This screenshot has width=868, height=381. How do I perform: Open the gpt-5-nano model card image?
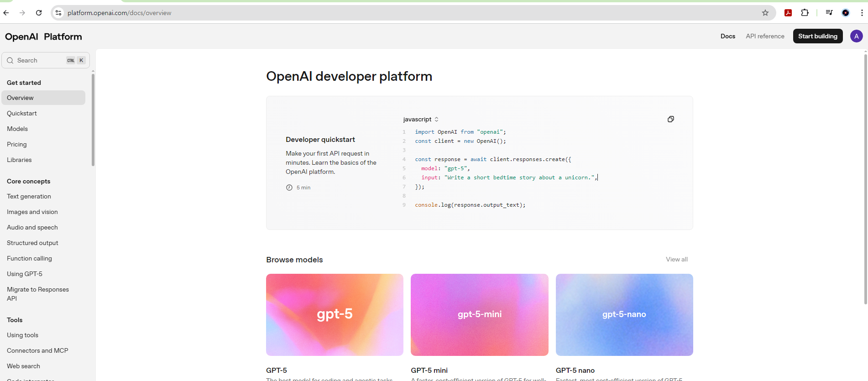point(624,315)
